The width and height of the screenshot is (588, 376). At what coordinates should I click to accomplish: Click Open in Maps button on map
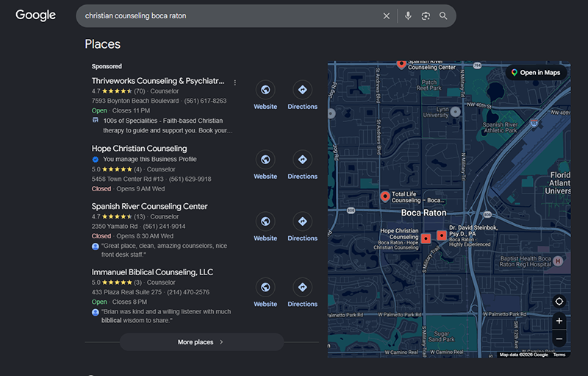(536, 72)
